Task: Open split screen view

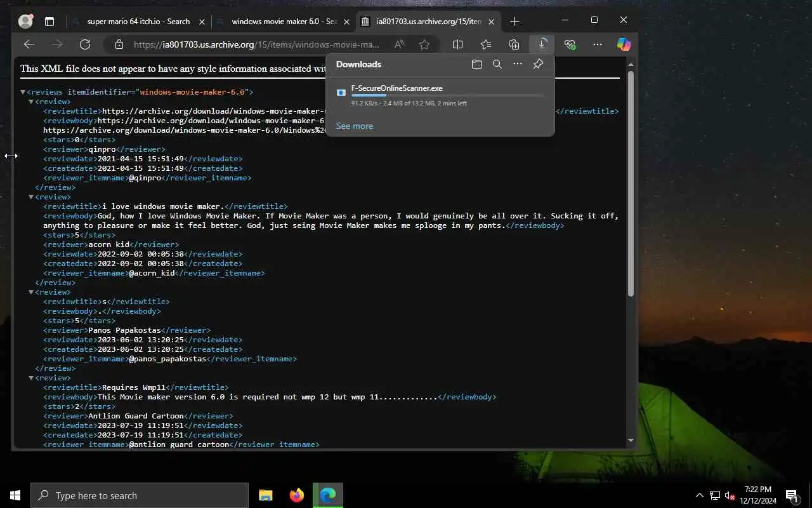Action: pyautogui.click(x=457, y=44)
